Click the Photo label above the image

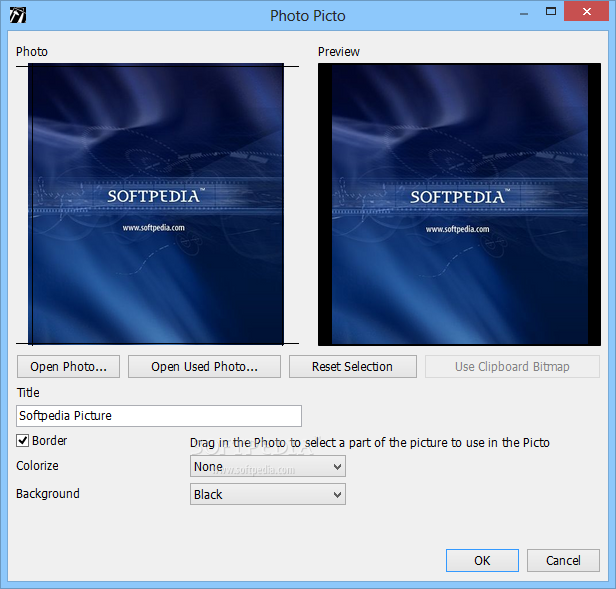pos(32,51)
